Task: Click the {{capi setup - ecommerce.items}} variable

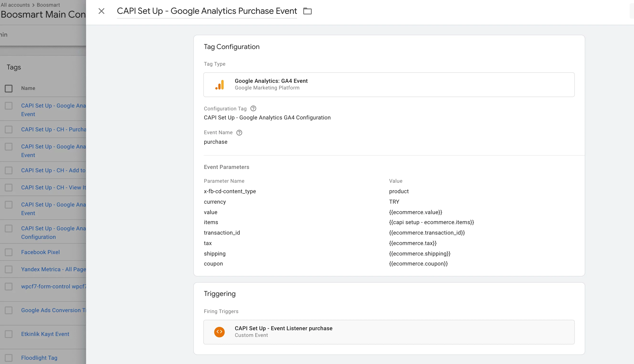Action: click(x=431, y=222)
